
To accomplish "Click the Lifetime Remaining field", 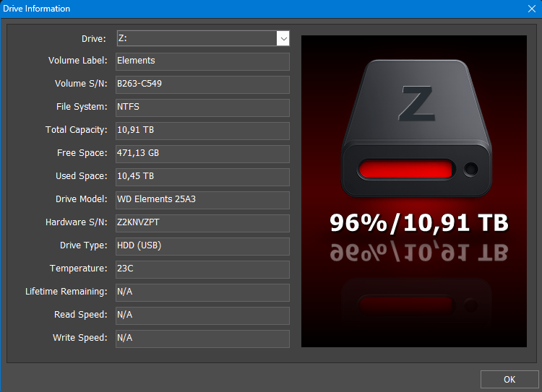I will click(x=202, y=292).
